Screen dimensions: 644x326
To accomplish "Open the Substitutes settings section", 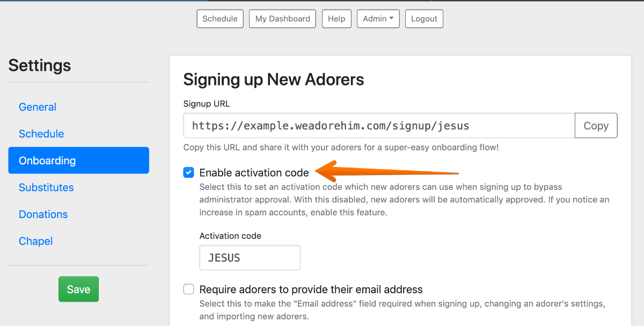I will pos(46,187).
